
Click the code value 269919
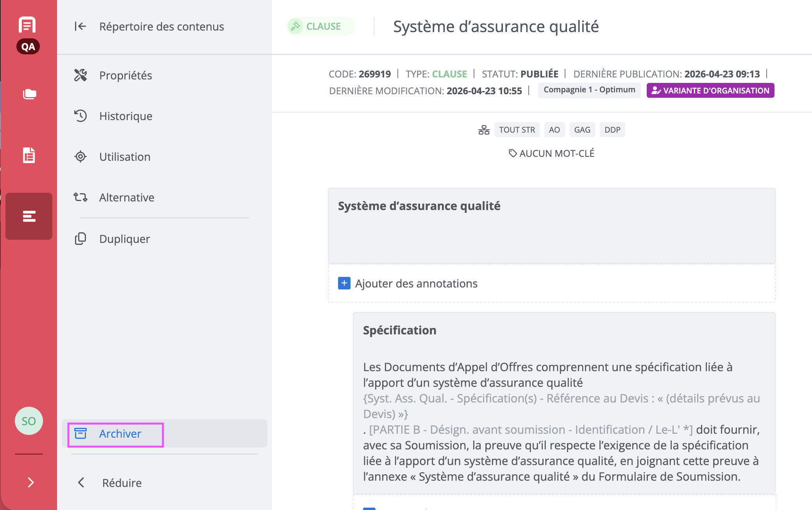[x=375, y=74]
